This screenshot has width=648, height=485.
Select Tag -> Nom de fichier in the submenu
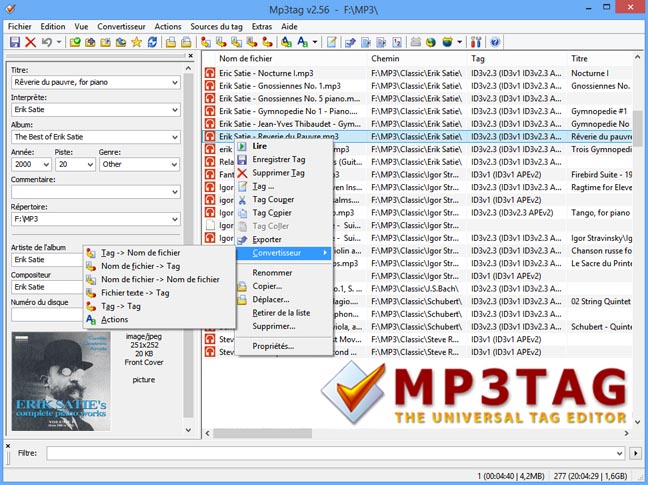click(x=159, y=253)
